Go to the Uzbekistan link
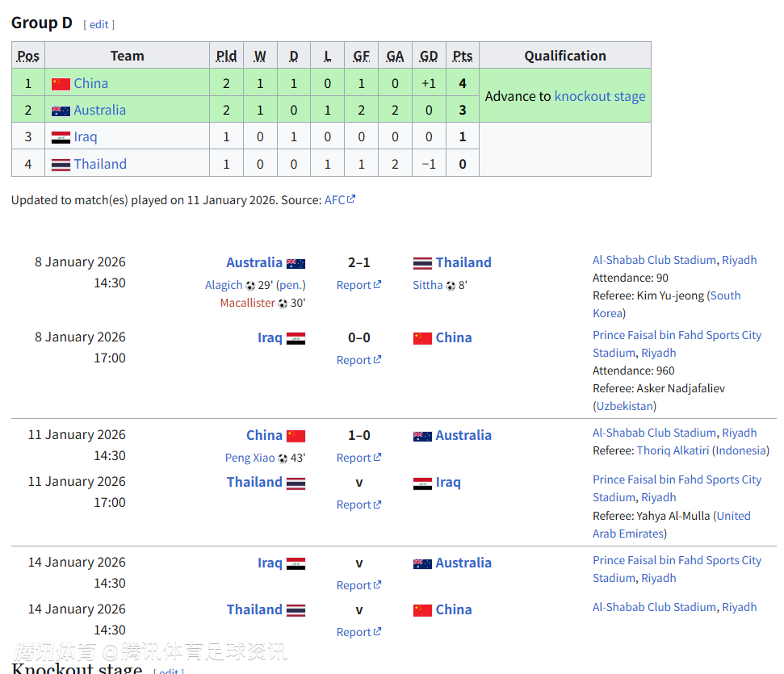The height and width of the screenshot is (674, 784). pos(625,406)
